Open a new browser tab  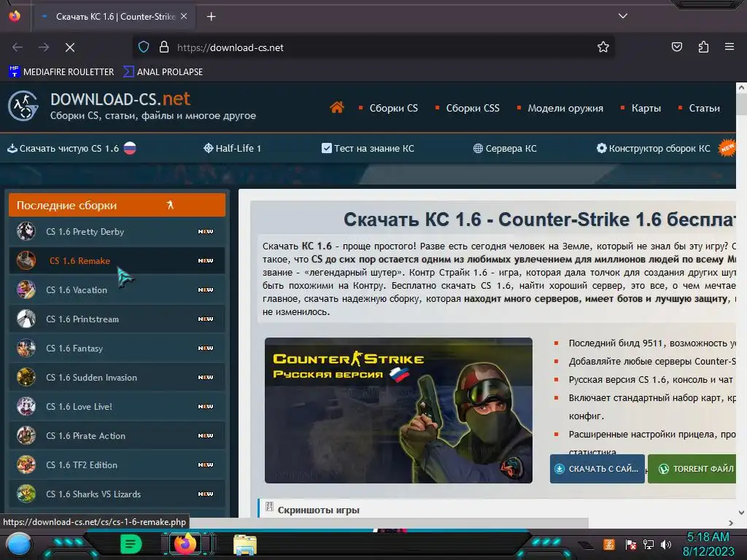point(211,17)
